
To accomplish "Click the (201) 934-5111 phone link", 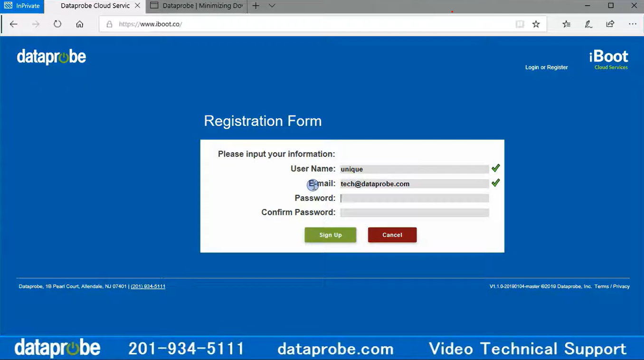I will (x=148, y=286).
